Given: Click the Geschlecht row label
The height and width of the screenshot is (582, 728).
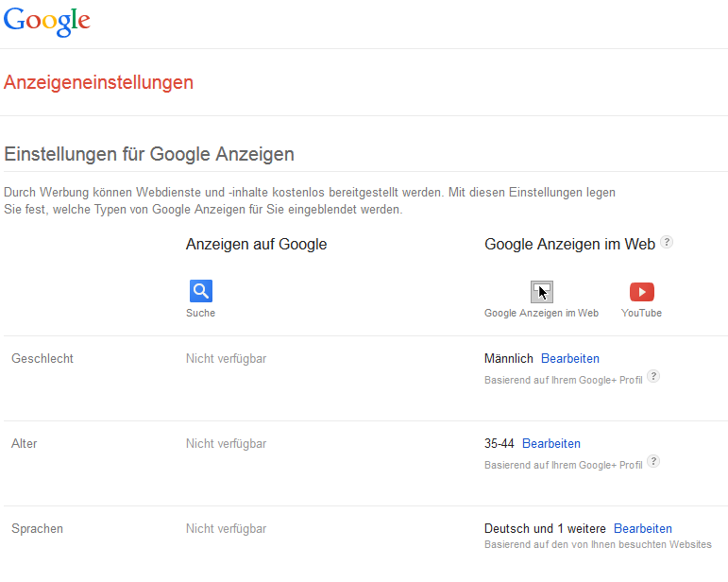Looking at the screenshot, I should tap(42, 359).
